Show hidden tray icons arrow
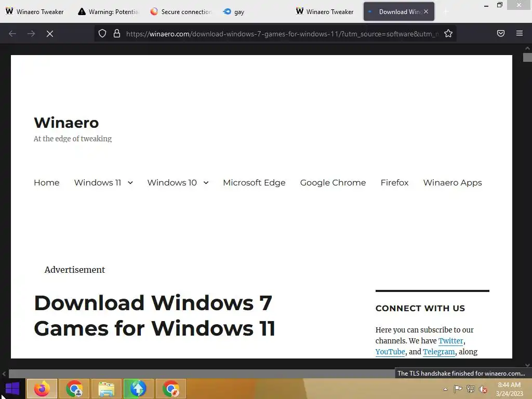 pos(445,389)
